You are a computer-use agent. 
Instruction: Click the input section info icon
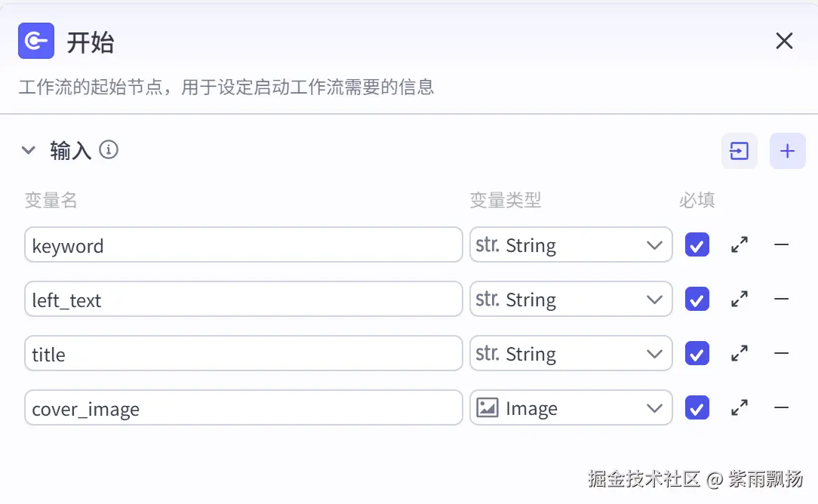109,150
